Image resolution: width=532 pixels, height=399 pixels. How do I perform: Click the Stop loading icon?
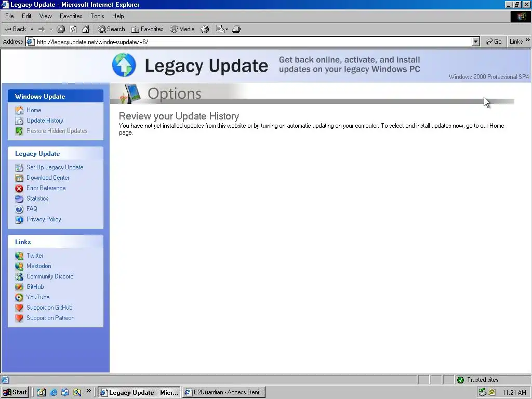pyautogui.click(x=61, y=29)
